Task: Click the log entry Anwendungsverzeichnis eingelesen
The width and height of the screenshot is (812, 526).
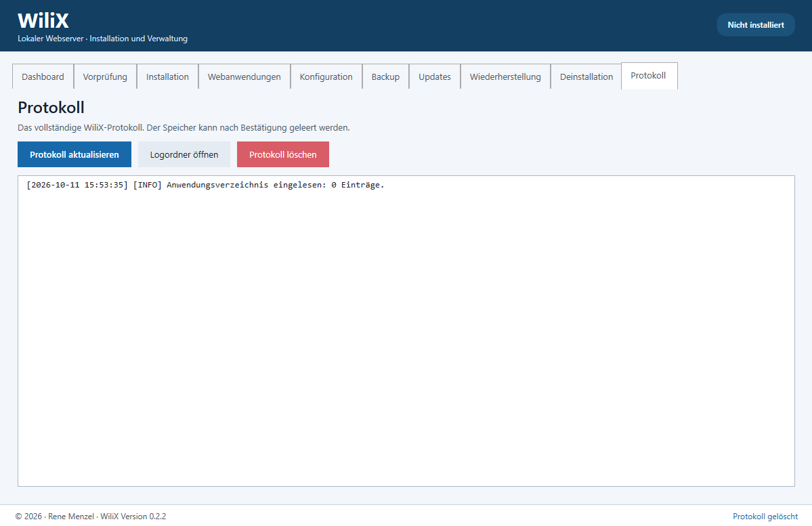Action: pos(206,185)
